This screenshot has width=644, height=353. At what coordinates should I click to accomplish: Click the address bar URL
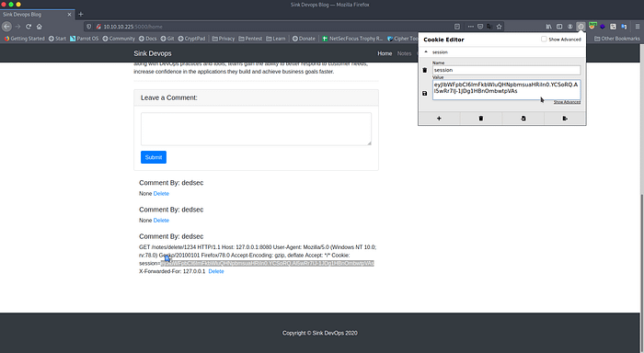tap(132, 27)
